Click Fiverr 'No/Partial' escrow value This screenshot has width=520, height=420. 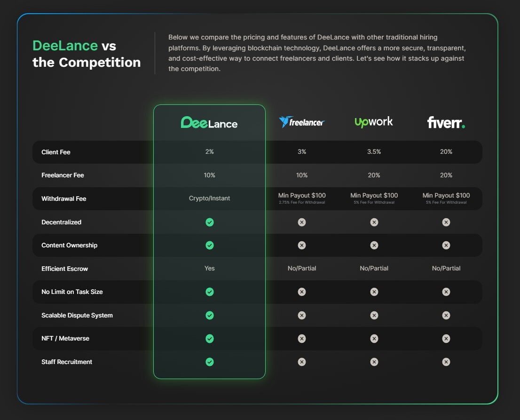coord(446,269)
